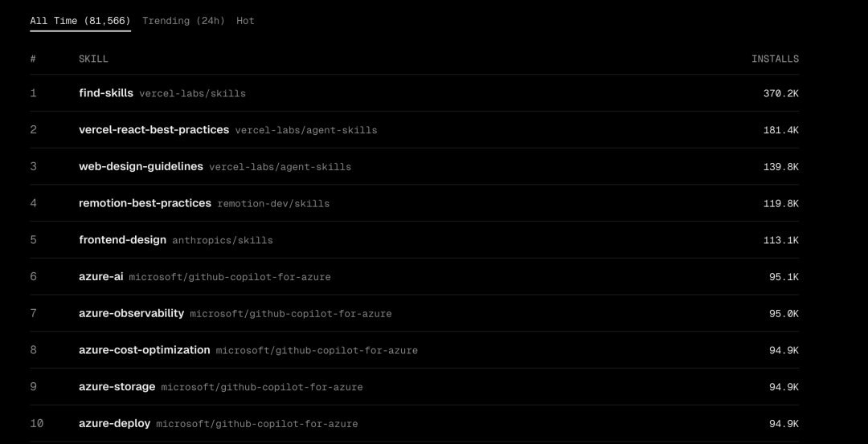The width and height of the screenshot is (868, 444).
Task: Open the azure-observability skill
Action: pyautogui.click(x=131, y=314)
